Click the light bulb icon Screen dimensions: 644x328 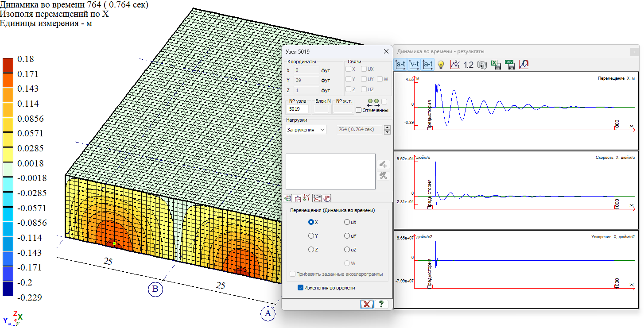[441, 65]
